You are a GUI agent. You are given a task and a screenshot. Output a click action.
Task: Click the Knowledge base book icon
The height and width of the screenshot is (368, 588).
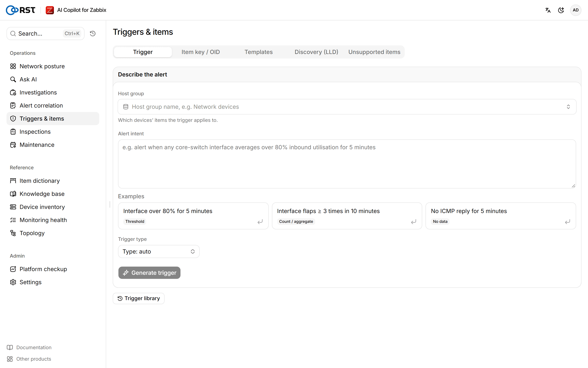pos(13,194)
